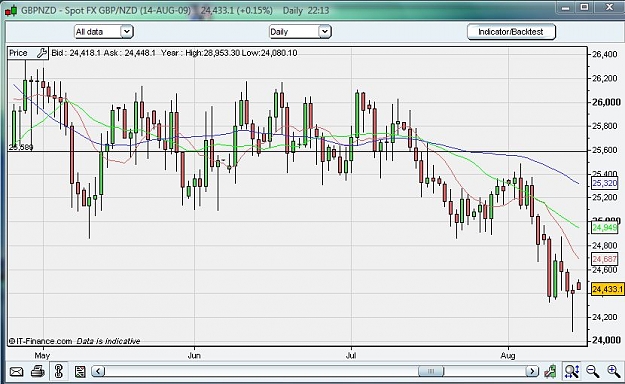This screenshot has height=384, width=625.
Task: Click the Indicator/Backtest button
Action: click(x=511, y=32)
